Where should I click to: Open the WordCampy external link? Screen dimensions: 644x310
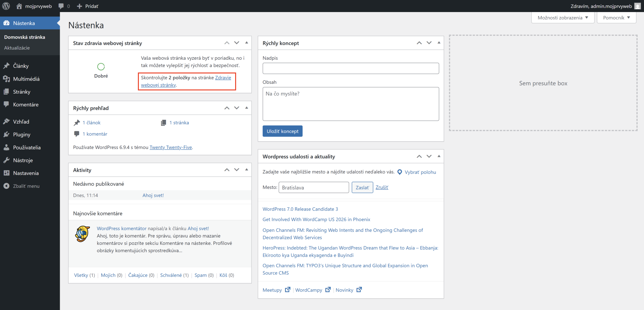[313, 290]
